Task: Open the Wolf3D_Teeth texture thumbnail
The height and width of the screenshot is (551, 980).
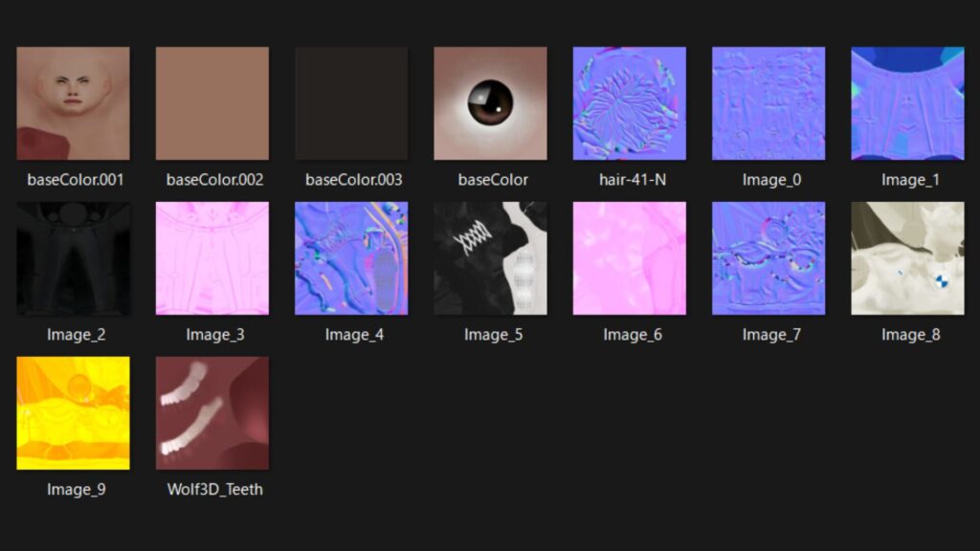Action: [212, 413]
